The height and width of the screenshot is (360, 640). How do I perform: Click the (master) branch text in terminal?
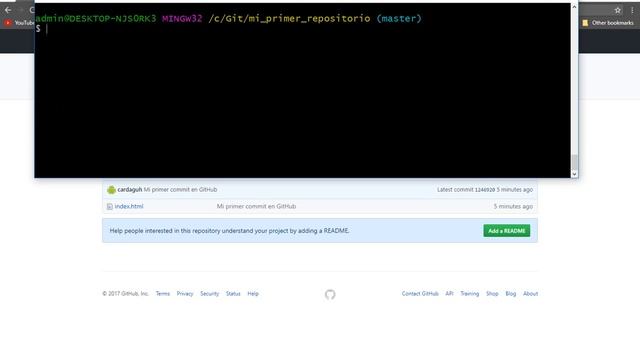[x=399, y=18]
